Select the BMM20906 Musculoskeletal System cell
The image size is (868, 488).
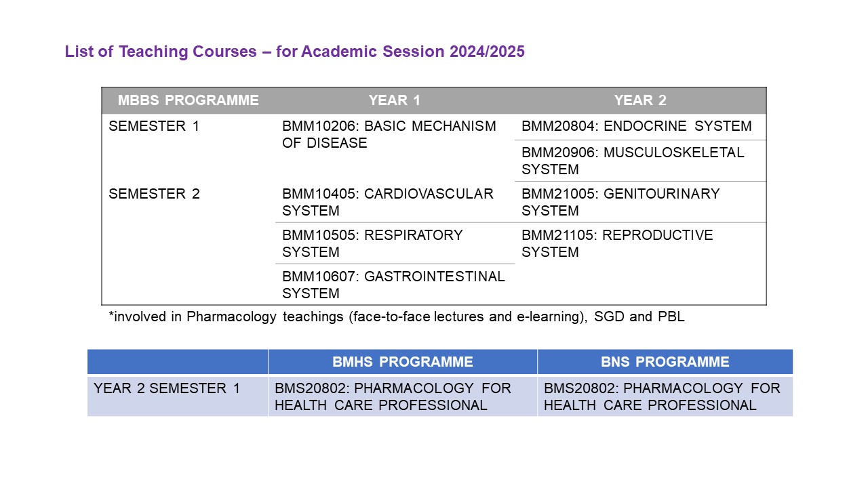tap(640, 161)
